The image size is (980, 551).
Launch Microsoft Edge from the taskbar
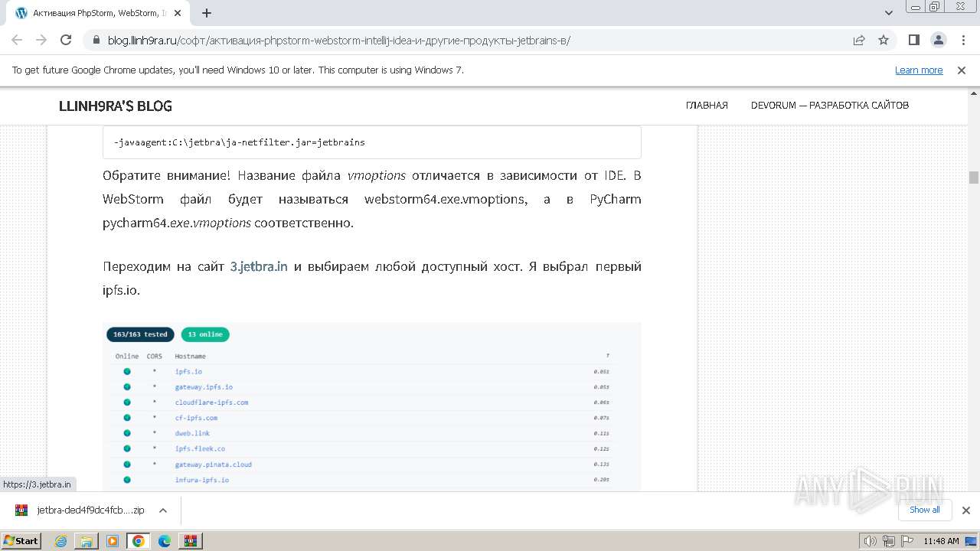click(x=165, y=541)
